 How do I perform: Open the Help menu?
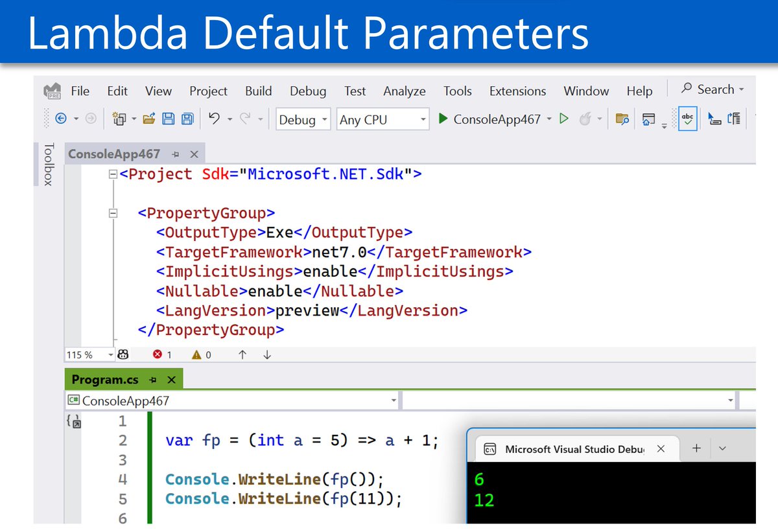click(x=639, y=91)
